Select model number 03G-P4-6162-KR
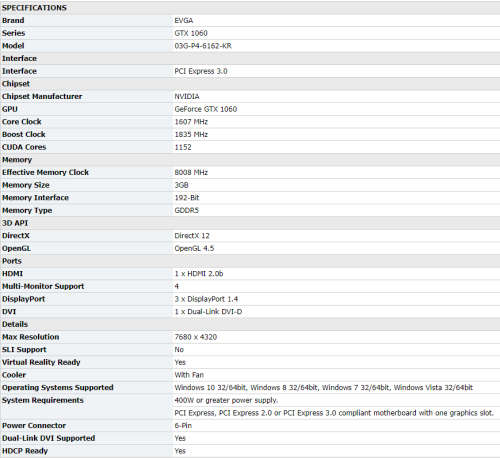Viewport: 500px width, 458px height. tap(203, 46)
